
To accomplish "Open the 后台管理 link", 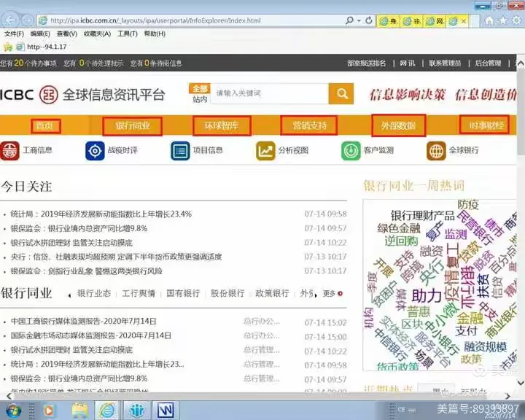I will [x=488, y=63].
